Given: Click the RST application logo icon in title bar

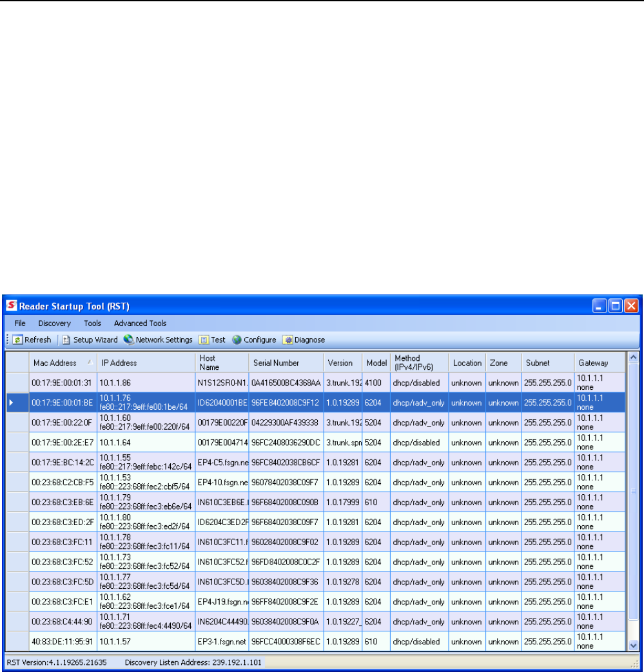Looking at the screenshot, I should pyautogui.click(x=11, y=305).
